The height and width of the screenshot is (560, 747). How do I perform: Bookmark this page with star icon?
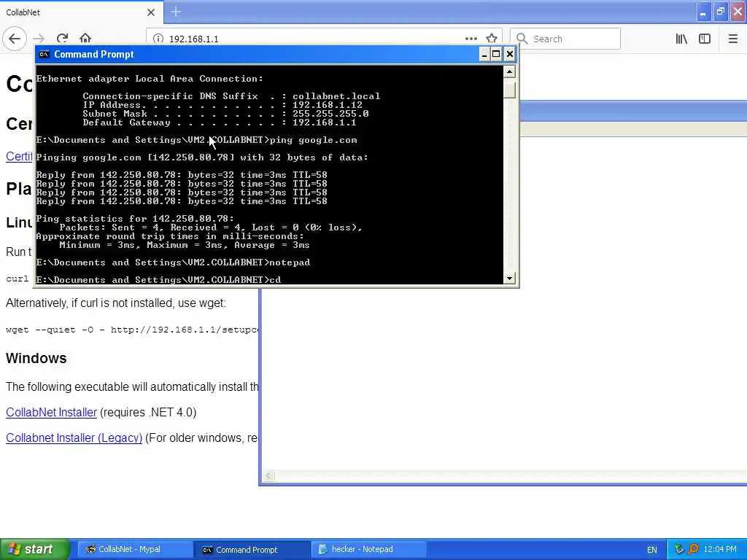click(492, 39)
